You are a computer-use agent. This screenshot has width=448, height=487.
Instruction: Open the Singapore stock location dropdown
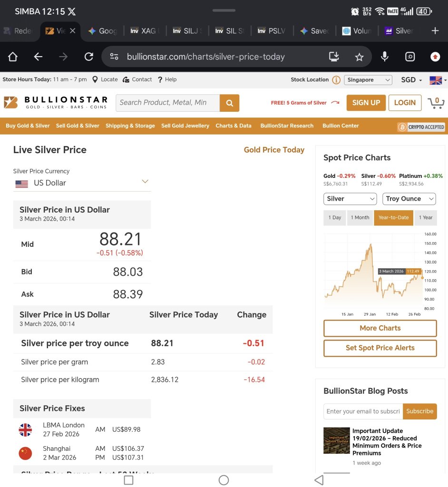[368, 80]
